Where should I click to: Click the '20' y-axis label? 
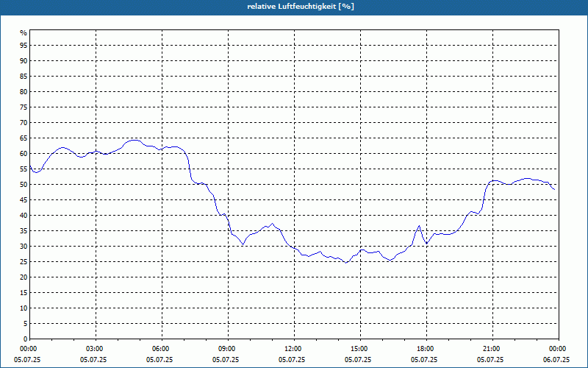coord(24,277)
